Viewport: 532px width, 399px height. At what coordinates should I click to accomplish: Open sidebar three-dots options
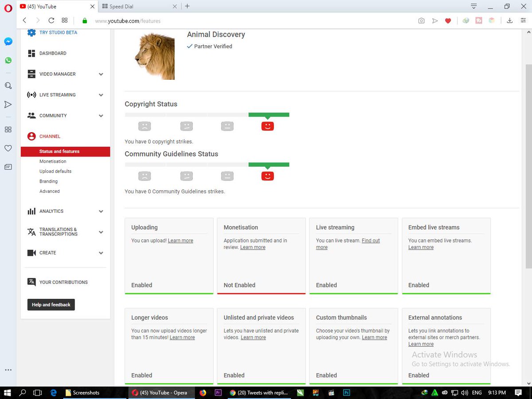coord(8,370)
